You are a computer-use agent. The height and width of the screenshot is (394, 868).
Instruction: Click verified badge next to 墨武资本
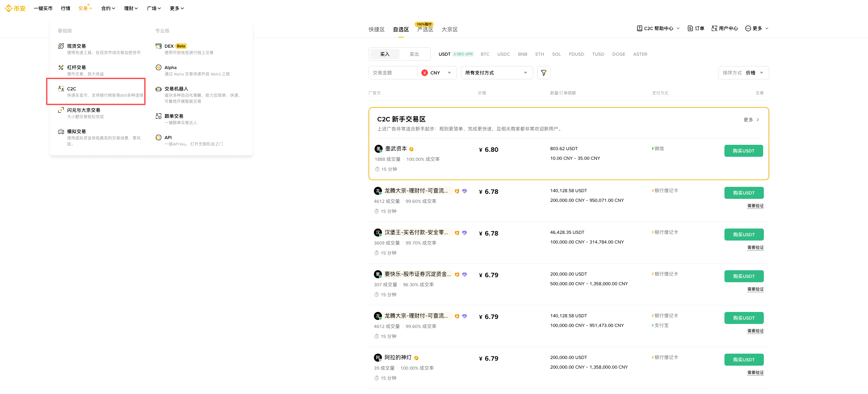[411, 149]
